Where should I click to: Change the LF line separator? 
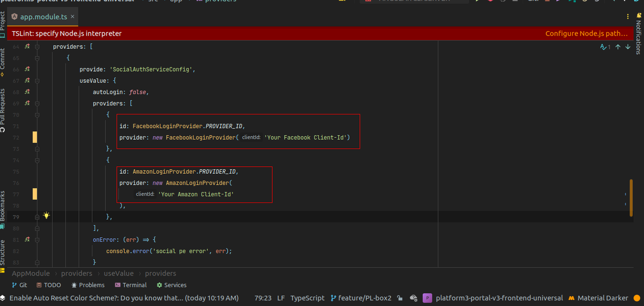(281, 298)
